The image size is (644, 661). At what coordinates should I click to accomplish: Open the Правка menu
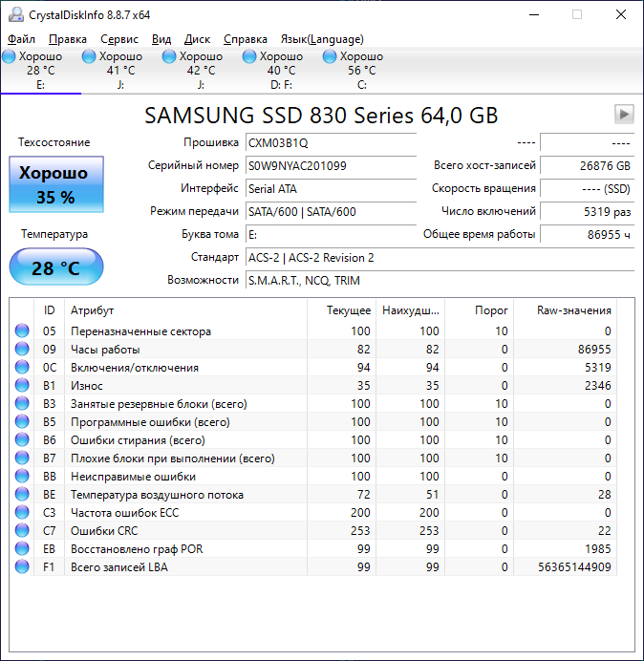(x=68, y=39)
